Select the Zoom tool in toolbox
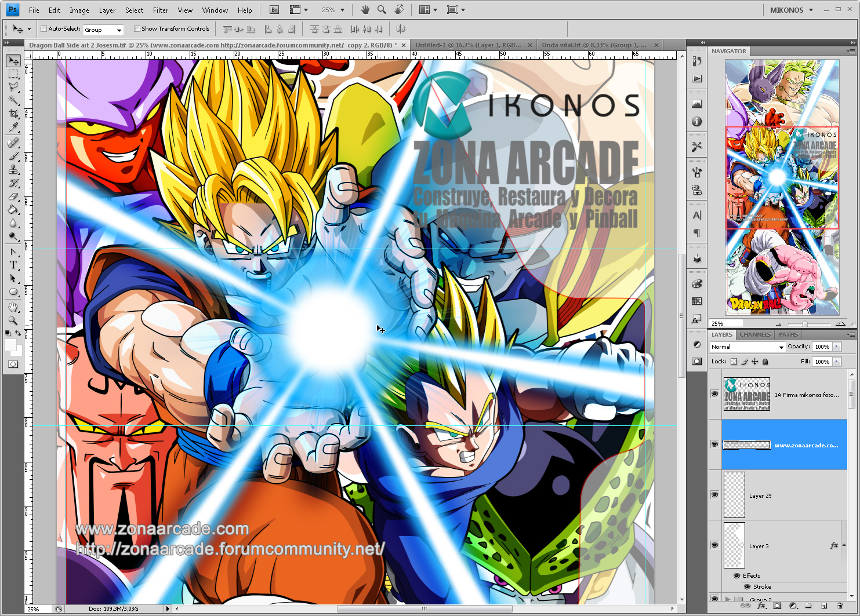 [x=13, y=320]
